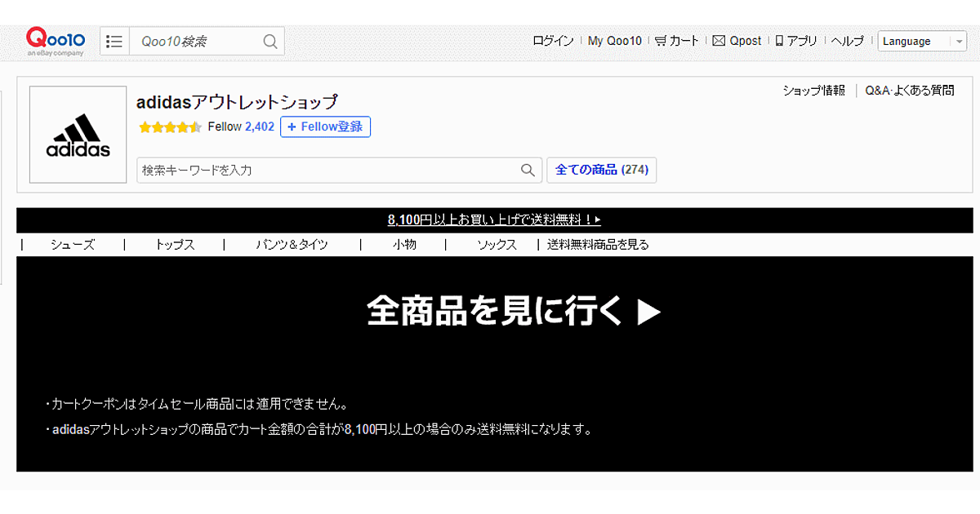The height and width of the screenshot is (514, 980).
Task: Open 全ての商品 (274) button
Action: [x=601, y=171]
